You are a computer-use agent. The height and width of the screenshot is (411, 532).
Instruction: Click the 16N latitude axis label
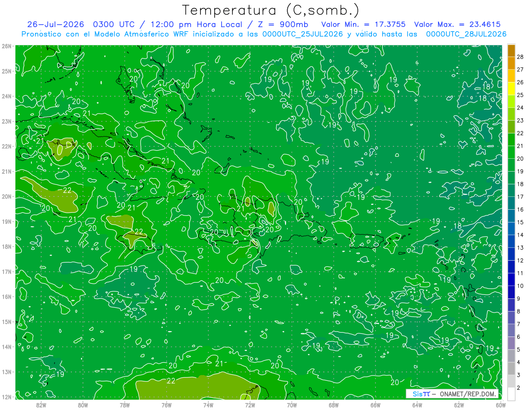[6, 297]
